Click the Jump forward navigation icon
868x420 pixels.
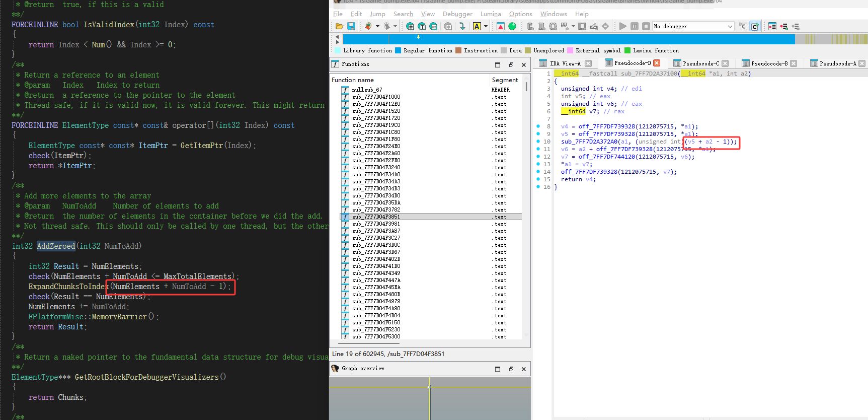[387, 26]
